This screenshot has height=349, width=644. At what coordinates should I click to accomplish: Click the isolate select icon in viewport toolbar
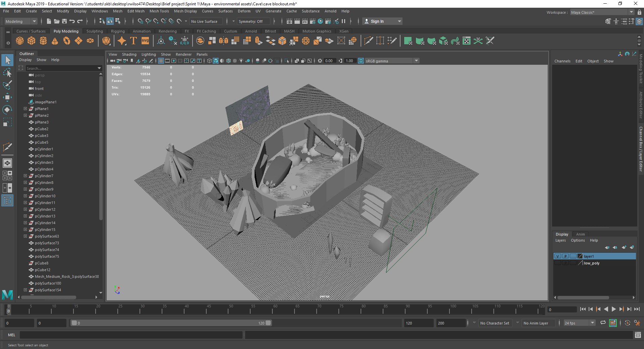[287, 61]
